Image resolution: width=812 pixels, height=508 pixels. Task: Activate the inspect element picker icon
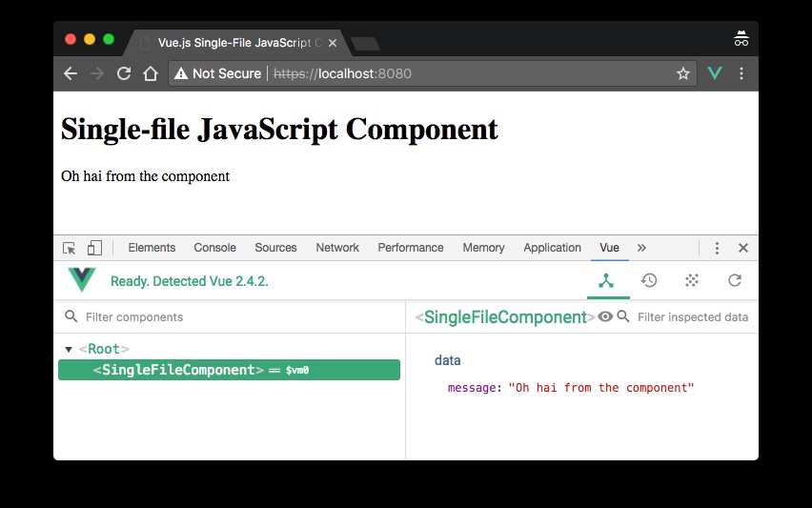[69, 248]
